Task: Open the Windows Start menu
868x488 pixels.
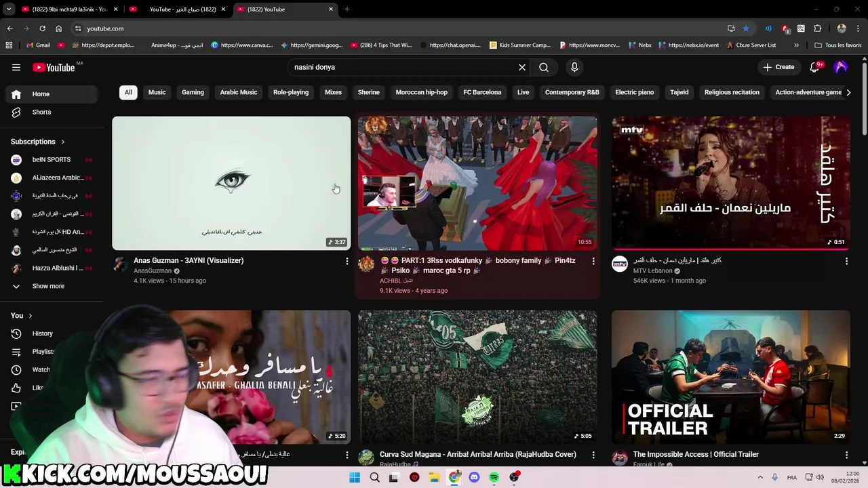Action: tap(355, 477)
